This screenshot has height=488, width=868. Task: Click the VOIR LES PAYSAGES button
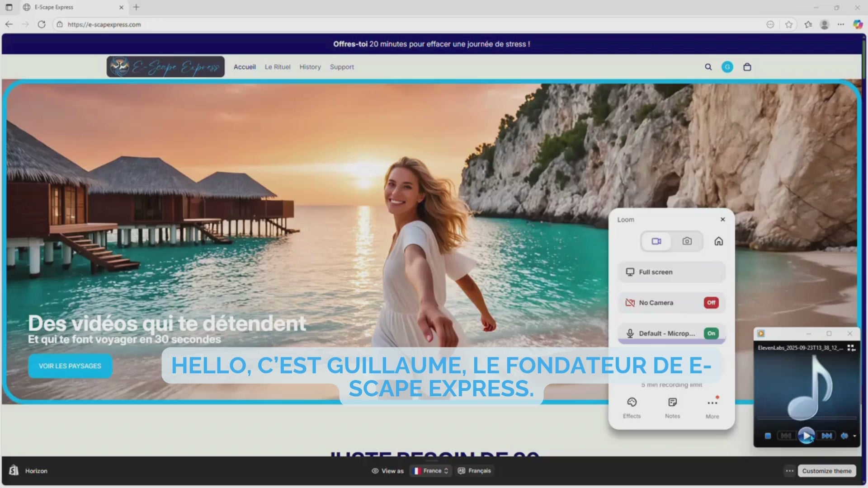pyautogui.click(x=70, y=366)
